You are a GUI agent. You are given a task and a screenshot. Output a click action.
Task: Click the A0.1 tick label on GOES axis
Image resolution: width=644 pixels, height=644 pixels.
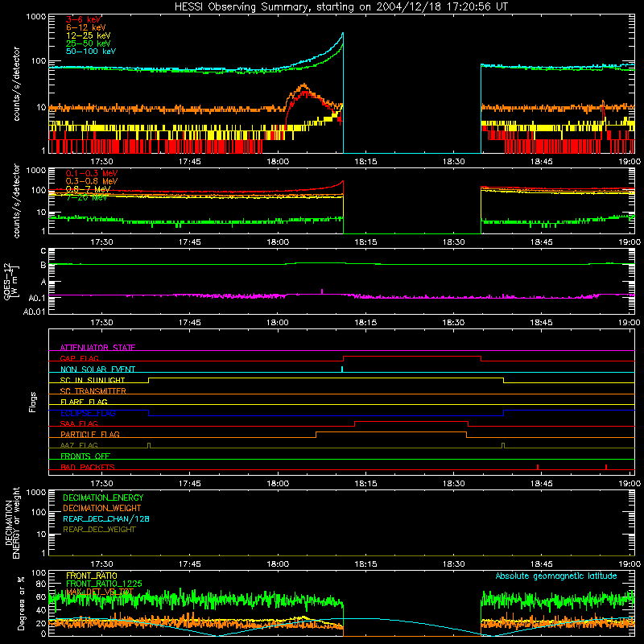click(x=36, y=298)
